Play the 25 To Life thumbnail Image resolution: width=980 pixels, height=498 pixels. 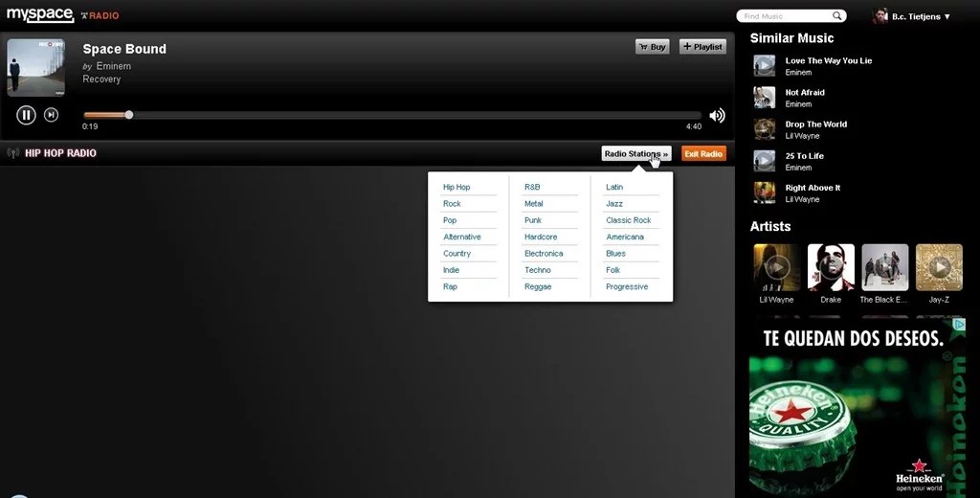tap(764, 161)
